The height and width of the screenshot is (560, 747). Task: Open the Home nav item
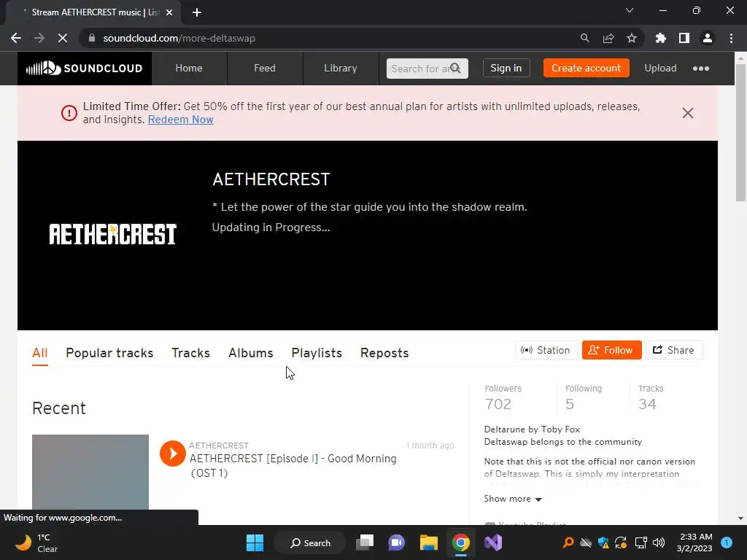[x=189, y=68]
